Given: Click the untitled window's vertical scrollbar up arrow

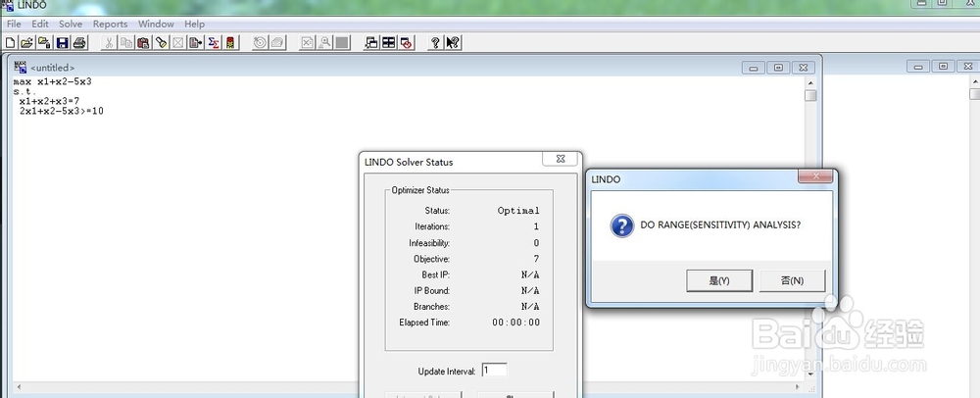Looking at the screenshot, I should (x=810, y=82).
